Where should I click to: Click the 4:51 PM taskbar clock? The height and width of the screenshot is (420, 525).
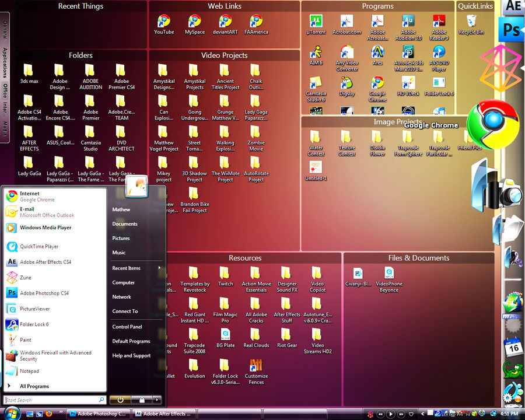click(x=509, y=414)
